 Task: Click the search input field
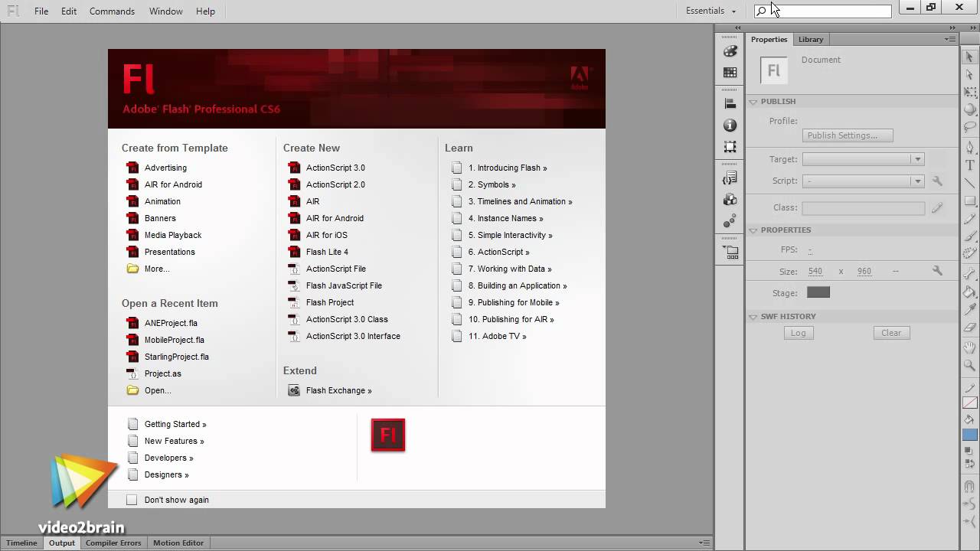(823, 11)
